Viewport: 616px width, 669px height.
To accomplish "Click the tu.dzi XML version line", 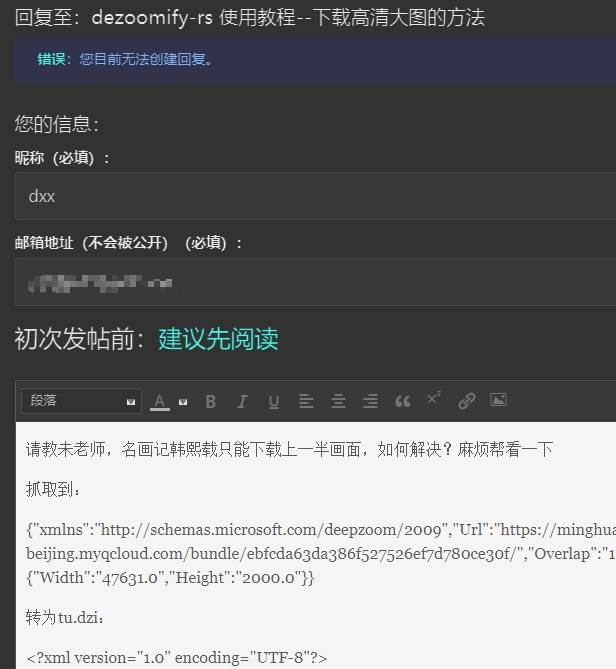I will tap(176, 657).
